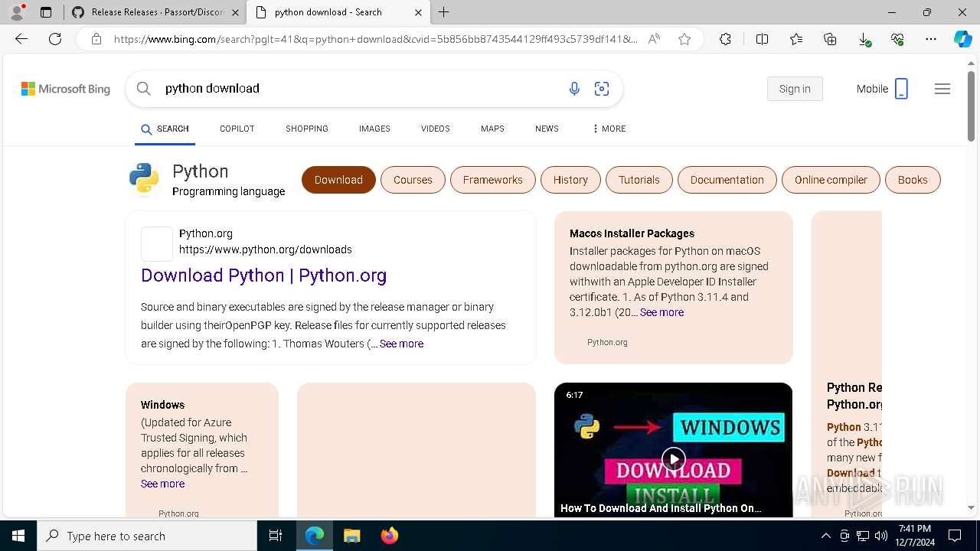
Task: Toggle Split screen icon
Action: click(762, 39)
